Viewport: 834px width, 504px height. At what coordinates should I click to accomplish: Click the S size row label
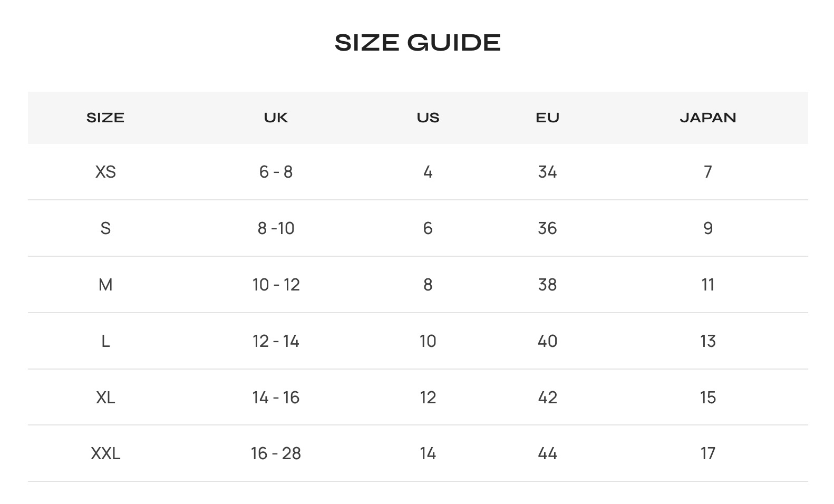(105, 228)
